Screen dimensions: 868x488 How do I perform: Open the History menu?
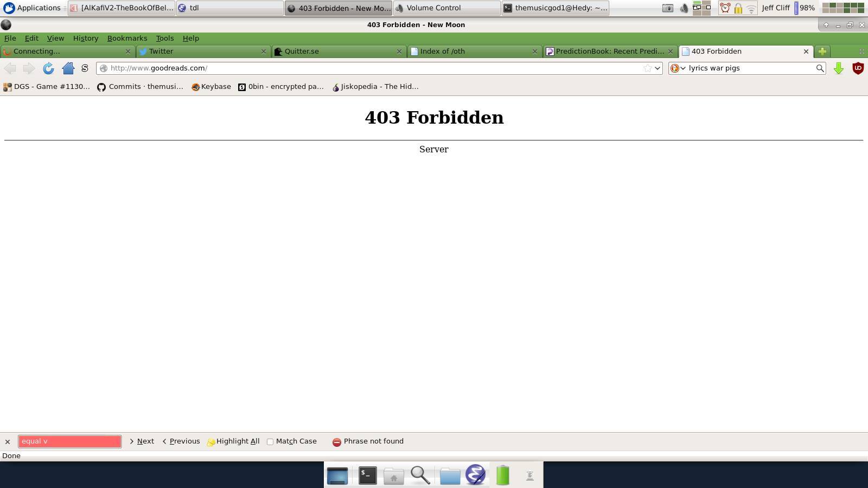click(86, 38)
